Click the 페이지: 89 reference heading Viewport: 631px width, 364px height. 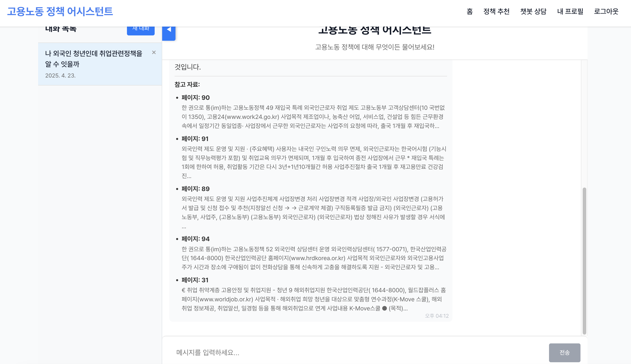pyautogui.click(x=196, y=189)
